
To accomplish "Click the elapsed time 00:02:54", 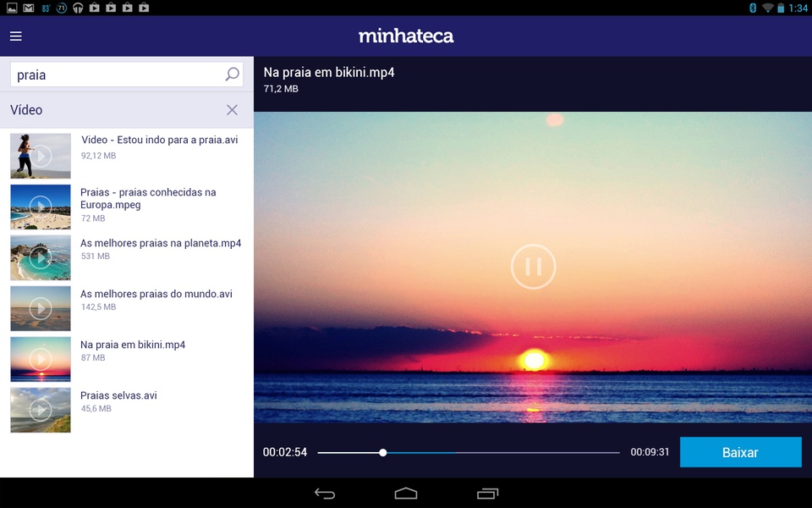I will [x=285, y=452].
